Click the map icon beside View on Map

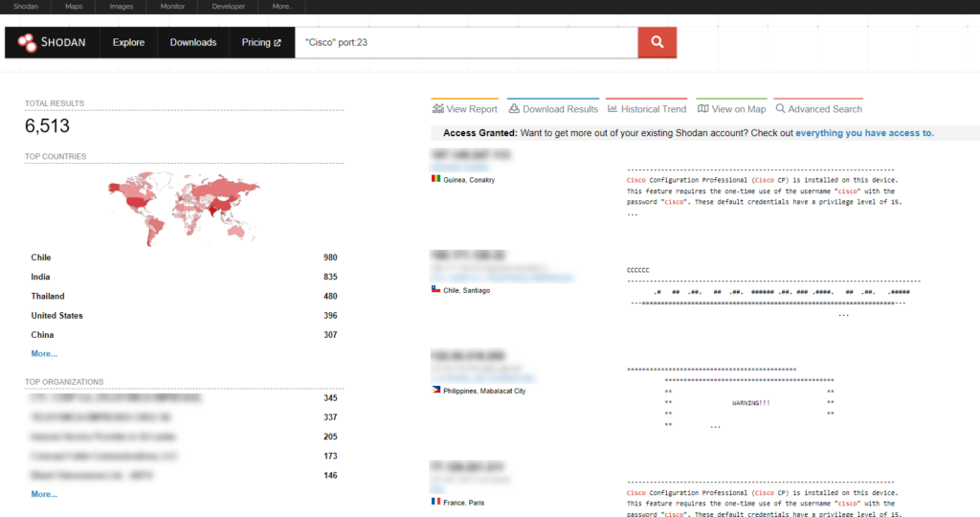click(703, 109)
